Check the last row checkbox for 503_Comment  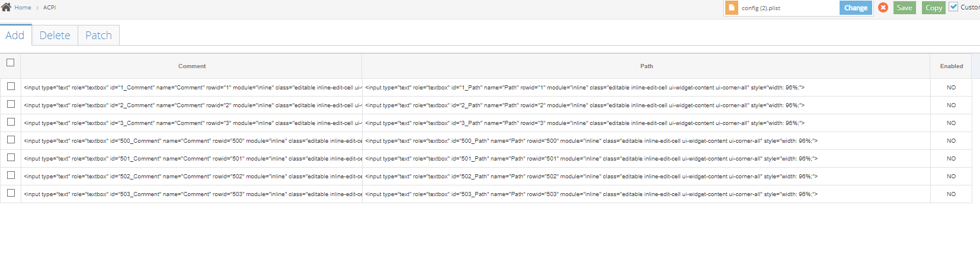coord(11,193)
